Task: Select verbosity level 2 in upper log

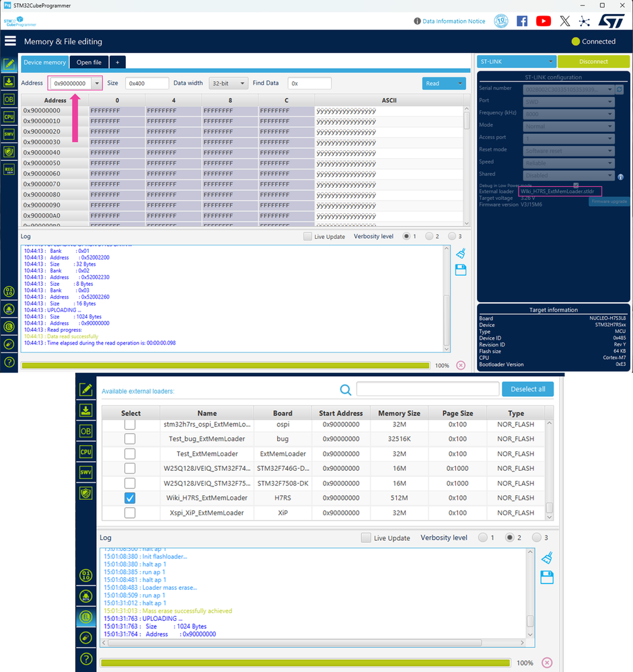Action: pyautogui.click(x=429, y=236)
